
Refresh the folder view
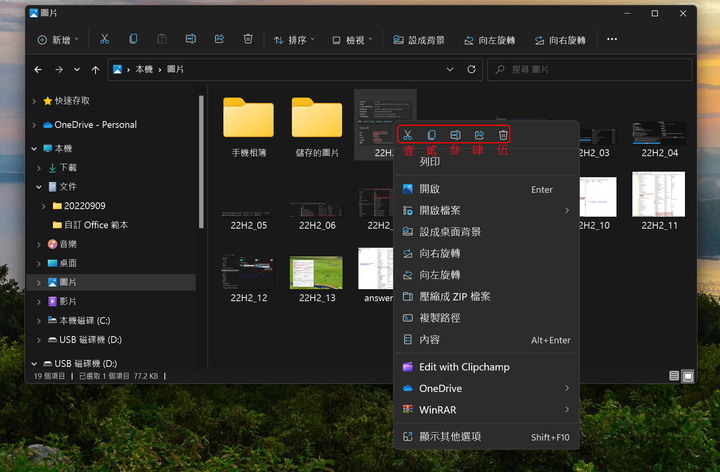point(471,69)
